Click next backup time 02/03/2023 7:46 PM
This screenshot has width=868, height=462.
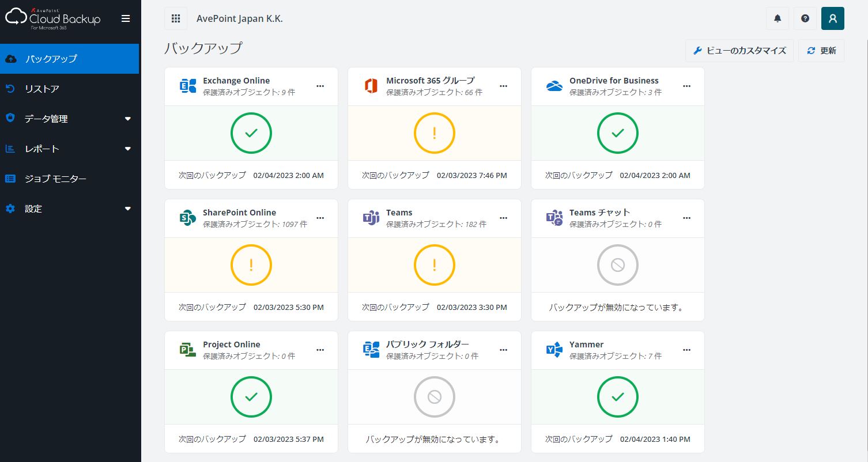tap(472, 175)
